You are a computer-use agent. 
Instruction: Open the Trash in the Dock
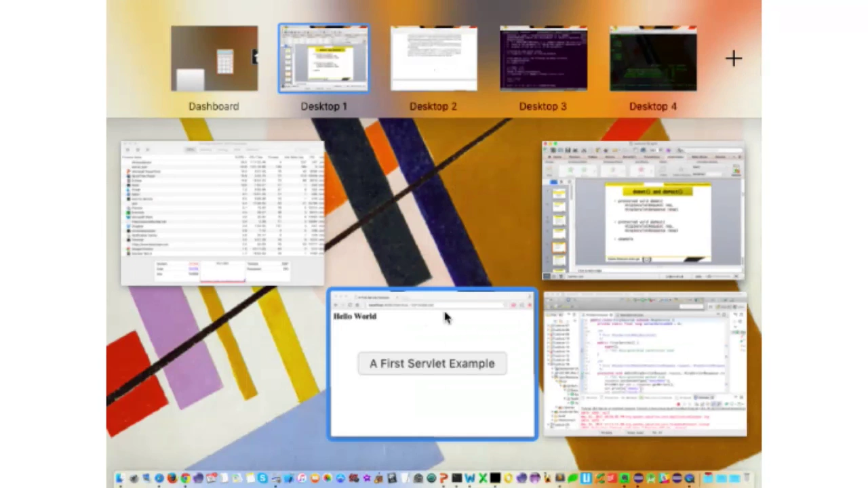747,478
